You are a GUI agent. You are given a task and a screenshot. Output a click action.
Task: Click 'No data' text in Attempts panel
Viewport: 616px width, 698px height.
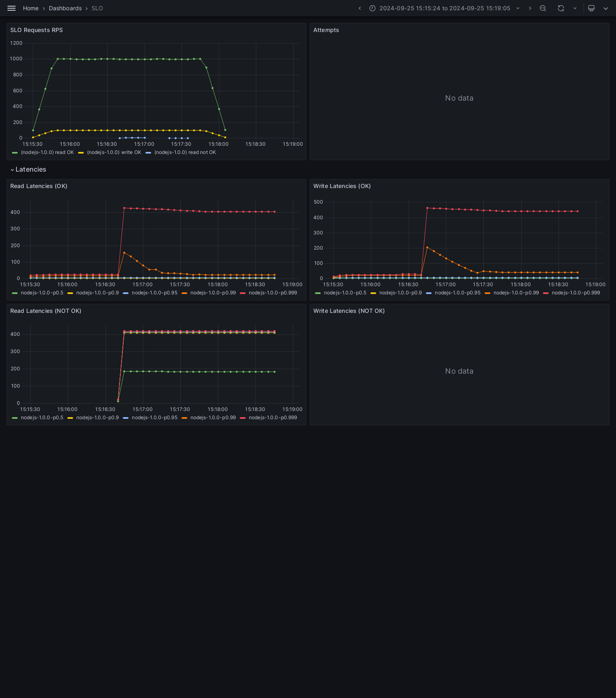click(459, 98)
